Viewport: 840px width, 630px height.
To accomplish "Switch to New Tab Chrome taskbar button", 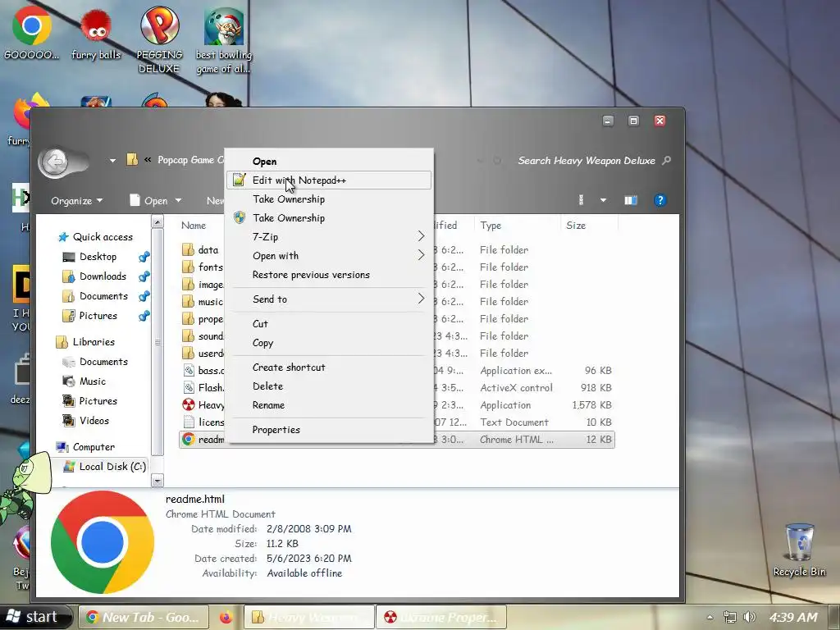I will coord(144,617).
